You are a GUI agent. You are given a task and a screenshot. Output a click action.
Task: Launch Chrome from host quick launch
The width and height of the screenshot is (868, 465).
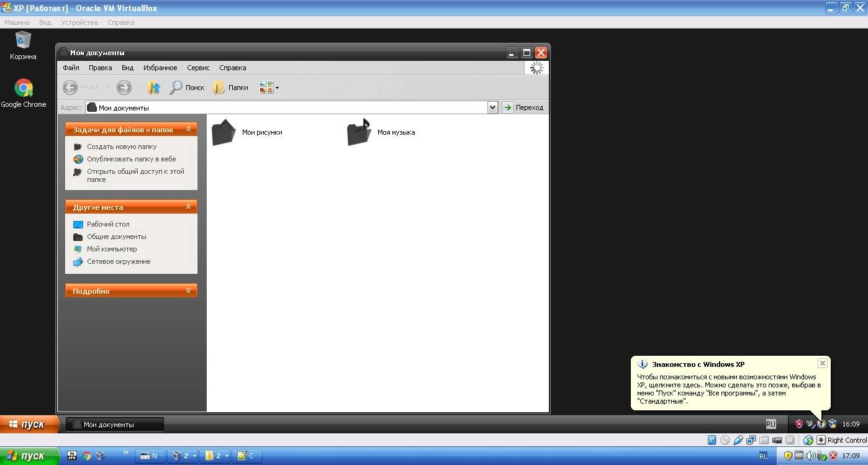(x=86, y=456)
